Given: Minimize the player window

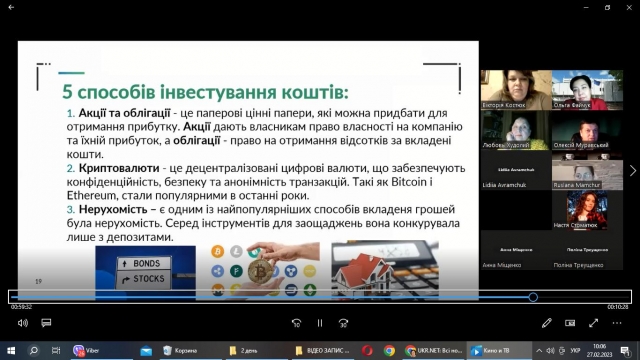Looking at the screenshot, I should [x=586, y=7].
